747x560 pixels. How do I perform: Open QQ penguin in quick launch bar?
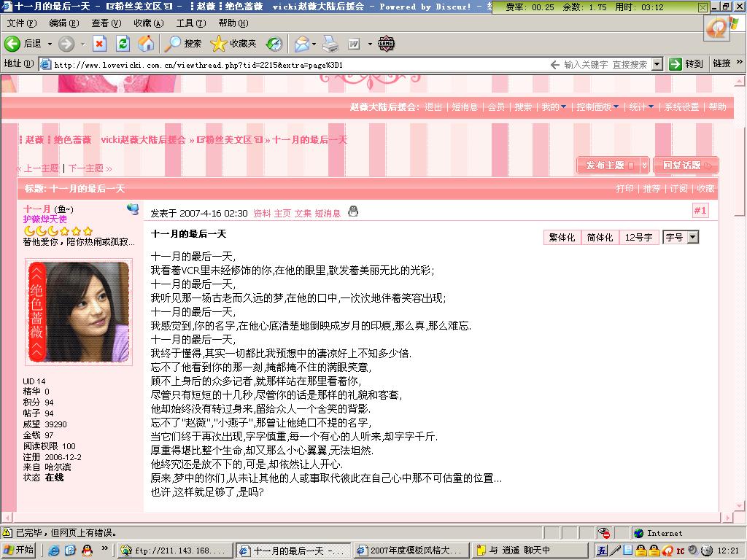[x=87, y=551]
